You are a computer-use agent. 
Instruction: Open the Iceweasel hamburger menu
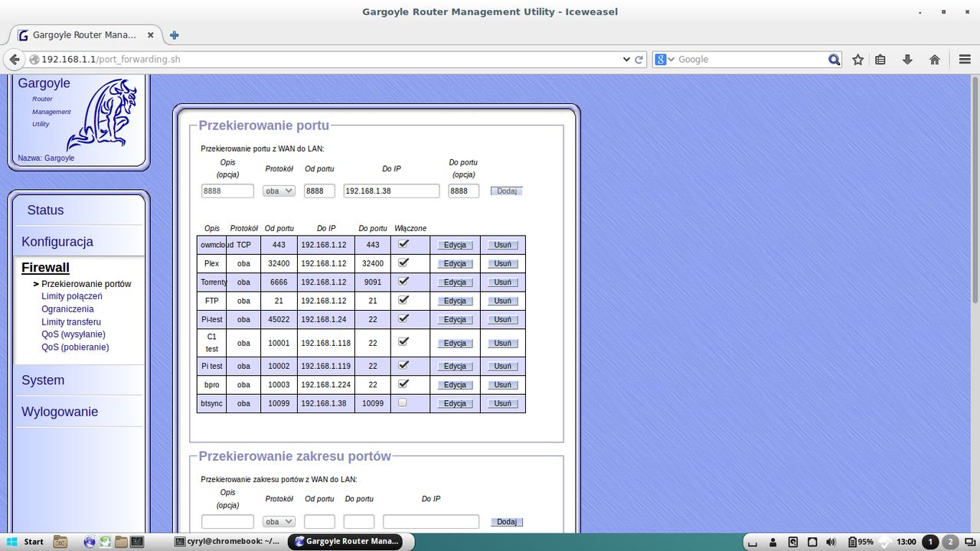click(965, 59)
